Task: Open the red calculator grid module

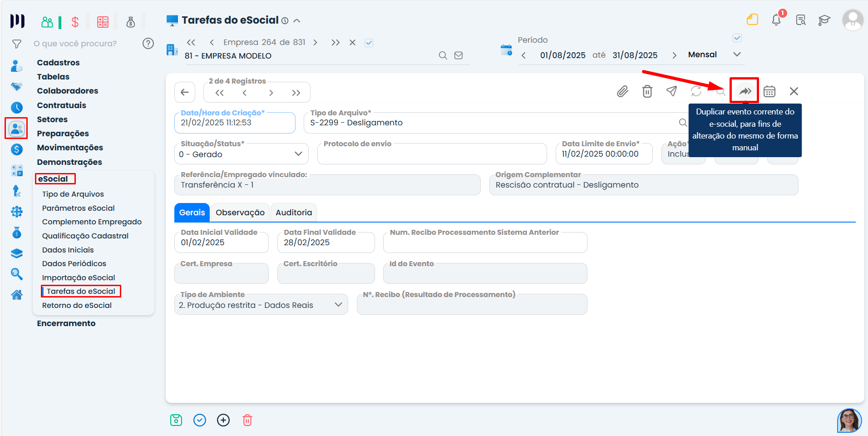Action: [103, 22]
